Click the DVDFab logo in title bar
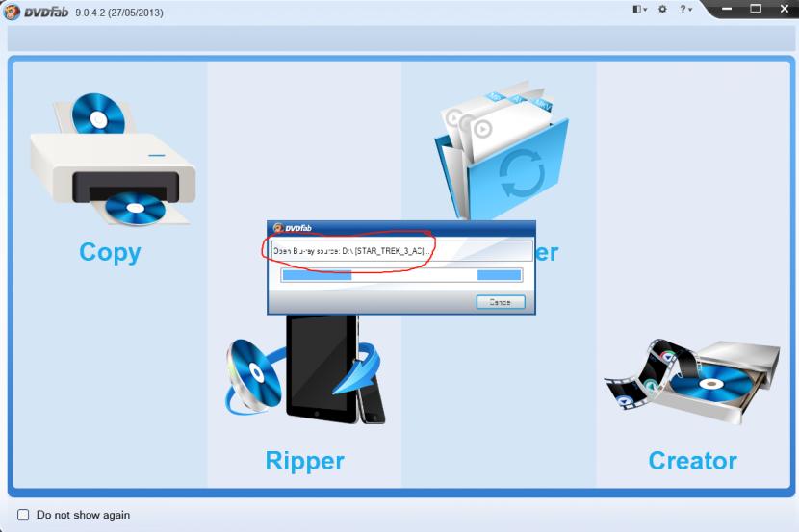This screenshot has width=799, height=532. click(x=36, y=12)
